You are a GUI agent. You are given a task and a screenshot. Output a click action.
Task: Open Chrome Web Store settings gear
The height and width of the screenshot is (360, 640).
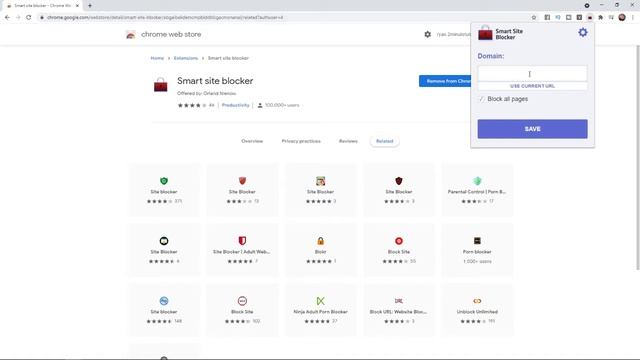(427, 34)
